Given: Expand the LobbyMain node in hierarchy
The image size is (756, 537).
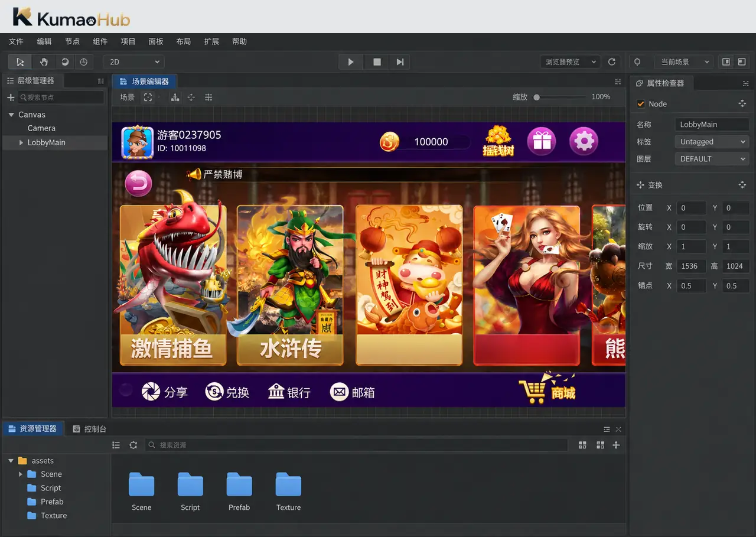Looking at the screenshot, I should pyautogui.click(x=21, y=142).
